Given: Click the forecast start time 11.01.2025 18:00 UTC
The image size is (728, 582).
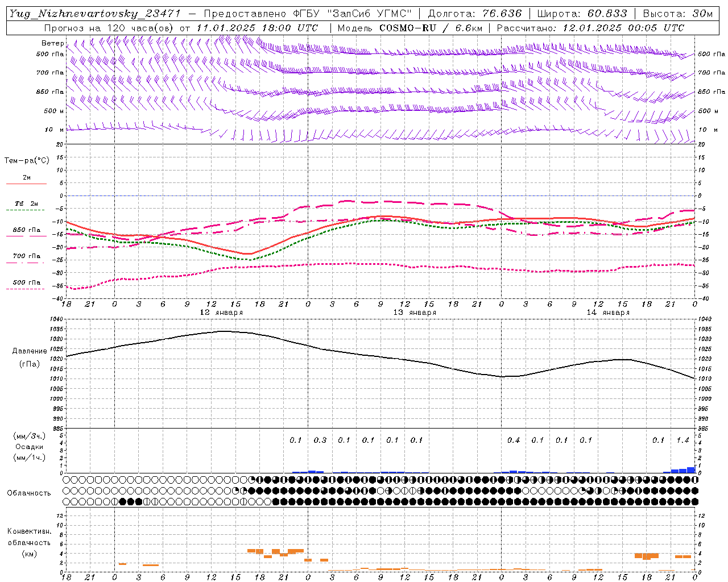Looking at the screenshot, I should coord(257,28).
